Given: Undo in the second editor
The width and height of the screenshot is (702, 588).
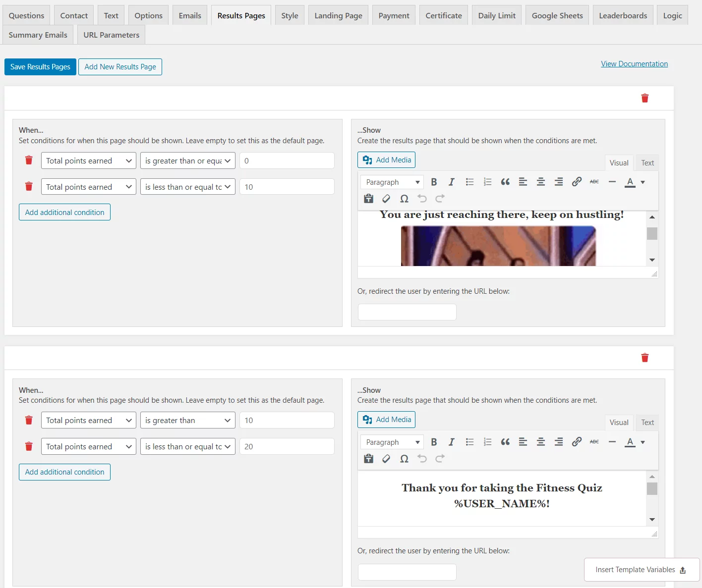Looking at the screenshot, I should [x=422, y=459].
